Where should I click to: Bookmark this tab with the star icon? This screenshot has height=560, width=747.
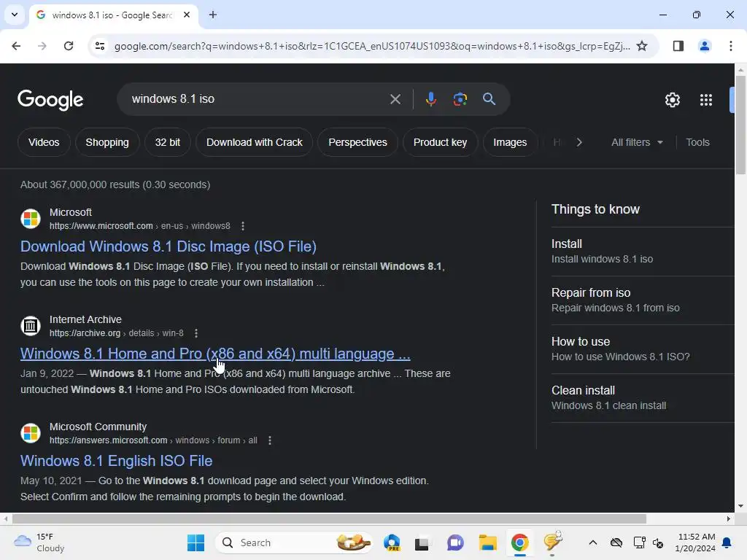(x=642, y=46)
